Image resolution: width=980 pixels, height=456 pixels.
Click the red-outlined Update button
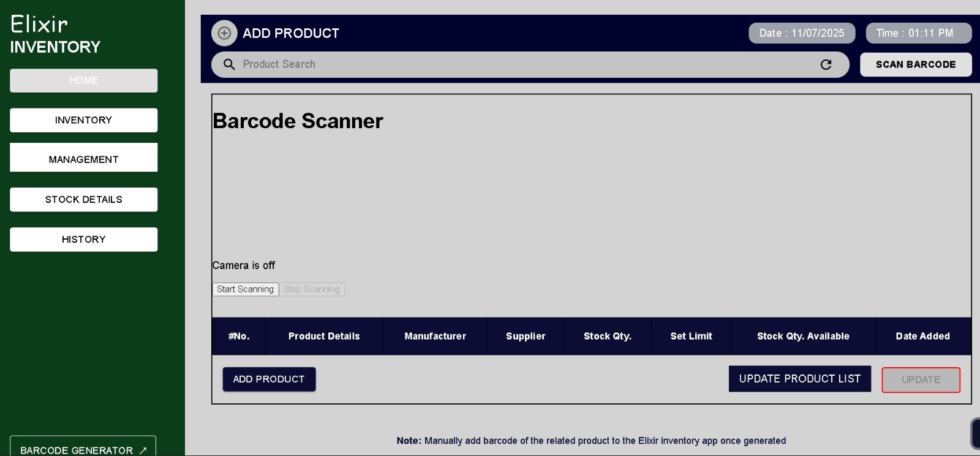tap(921, 380)
